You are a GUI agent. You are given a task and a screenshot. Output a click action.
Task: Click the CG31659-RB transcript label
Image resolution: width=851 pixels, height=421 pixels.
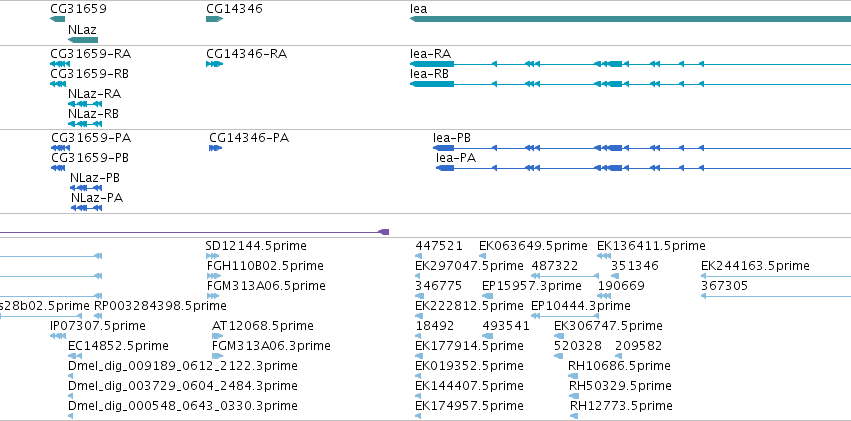point(90,74)
